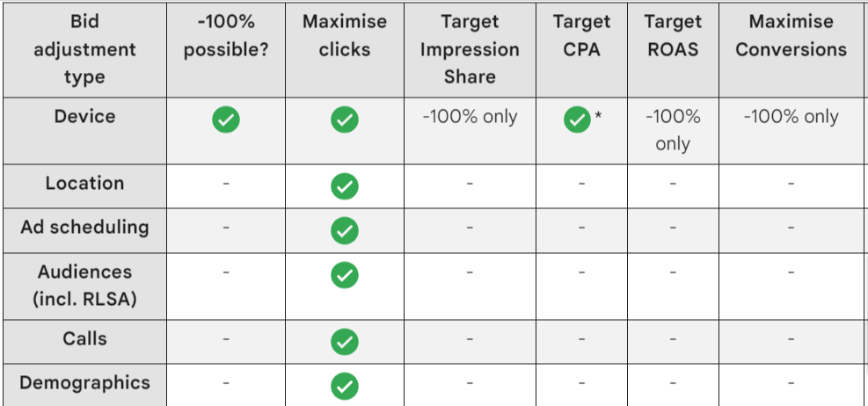The image size is (868, 406).
Task: Select the Maximise Conversions column header
Action: pos(792,50)
